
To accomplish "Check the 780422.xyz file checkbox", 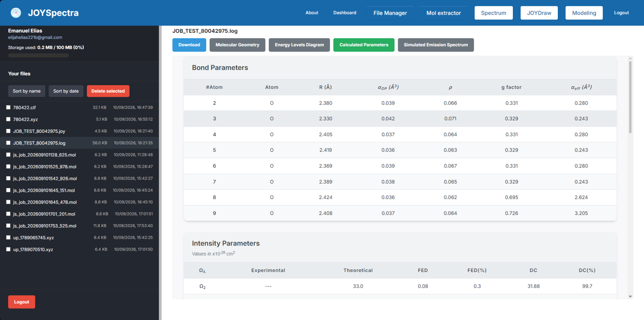I will click(8, 119).
